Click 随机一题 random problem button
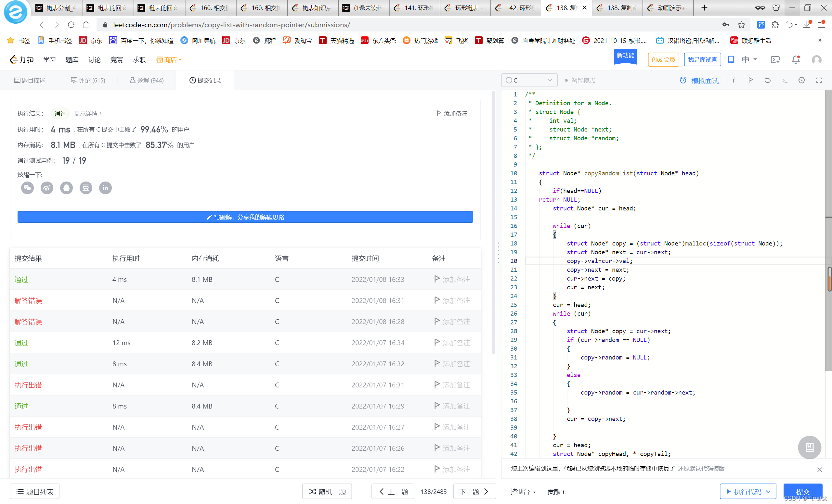Screen dimensions: 832x504 tap(327, 492)
